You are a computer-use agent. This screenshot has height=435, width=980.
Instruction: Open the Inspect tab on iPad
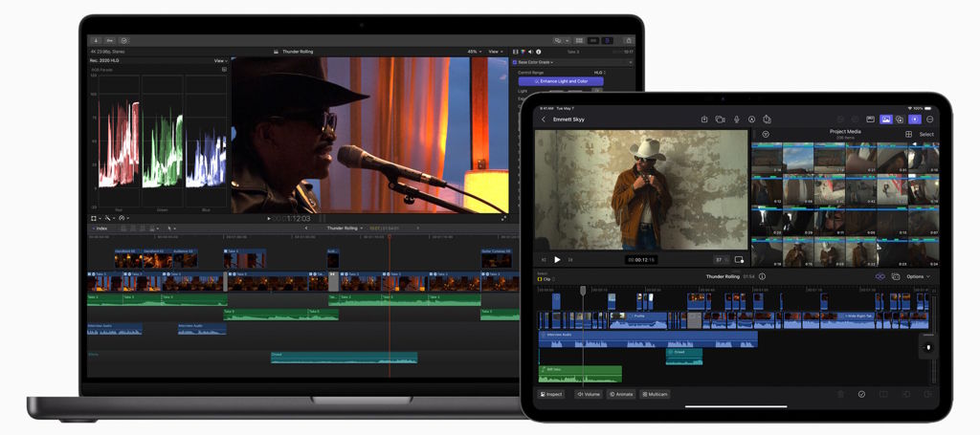point(551,394)
